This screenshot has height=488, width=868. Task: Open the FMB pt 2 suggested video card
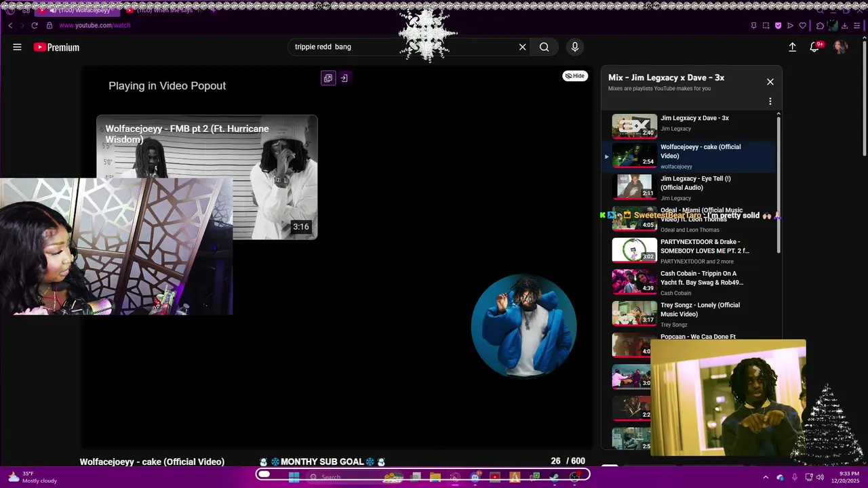(207, 178)
